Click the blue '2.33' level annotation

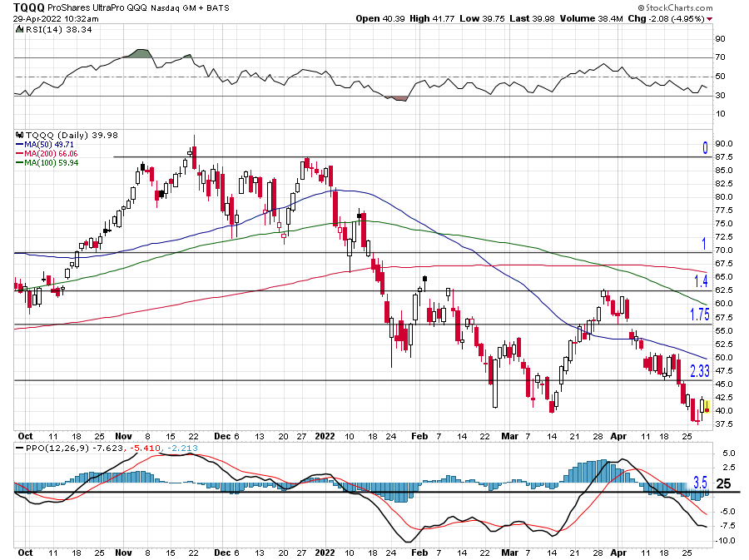point(700,371)
